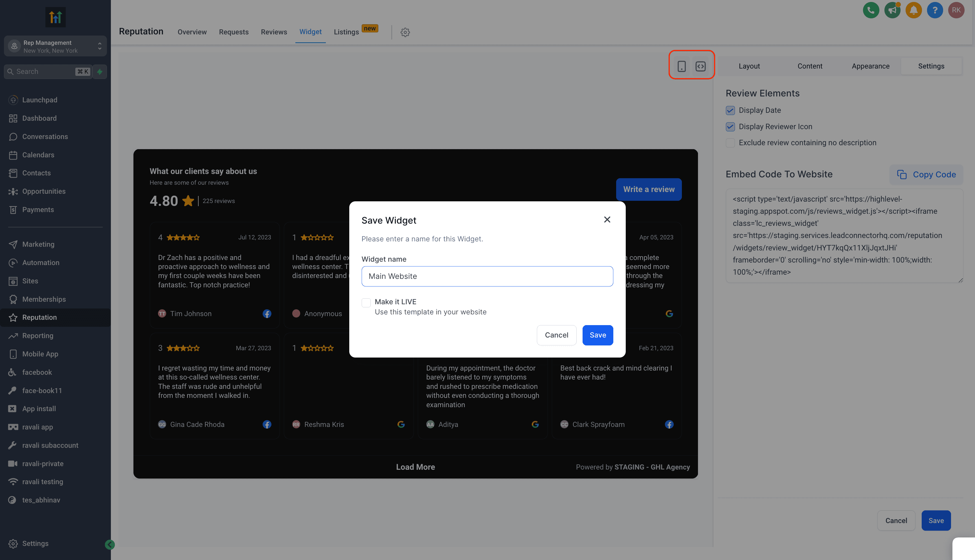Switch to Appearance panel tab
The width and height of the screenshot is (975, 560).
click(x=870, y=66)
